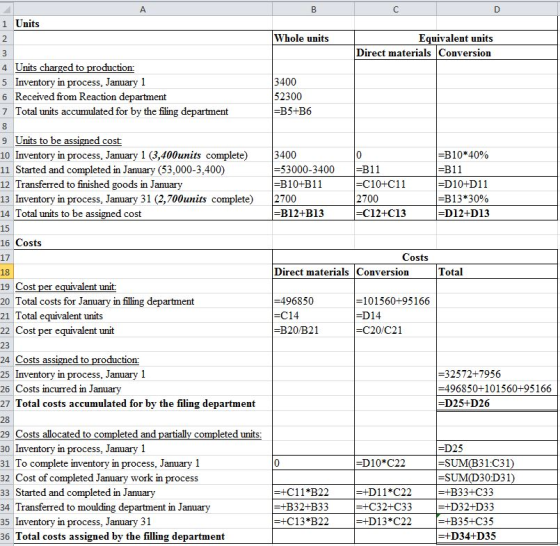Click 'Cost per equivalent unit:' underlined cell
560x546 pixels.
point(143,287)
